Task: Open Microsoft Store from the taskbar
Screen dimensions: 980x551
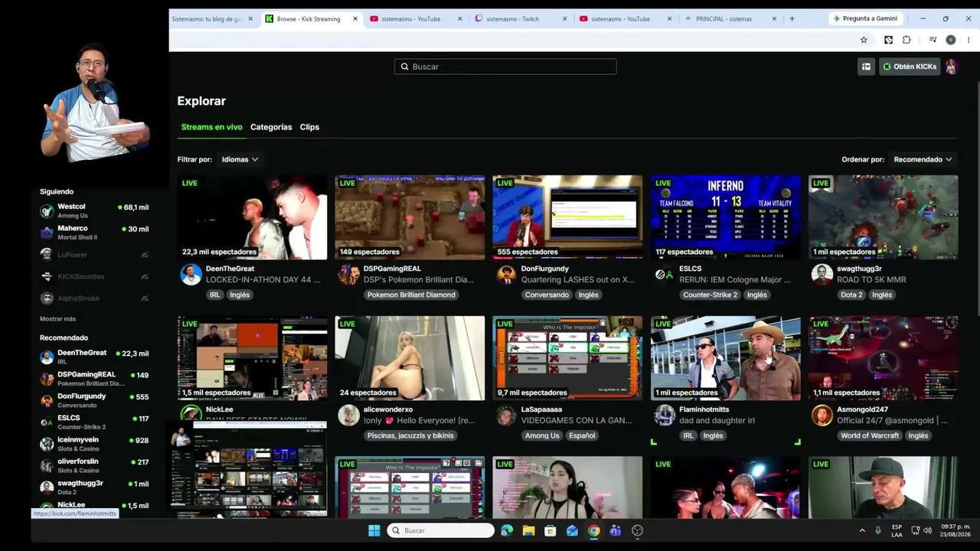Action: (550, 530)
